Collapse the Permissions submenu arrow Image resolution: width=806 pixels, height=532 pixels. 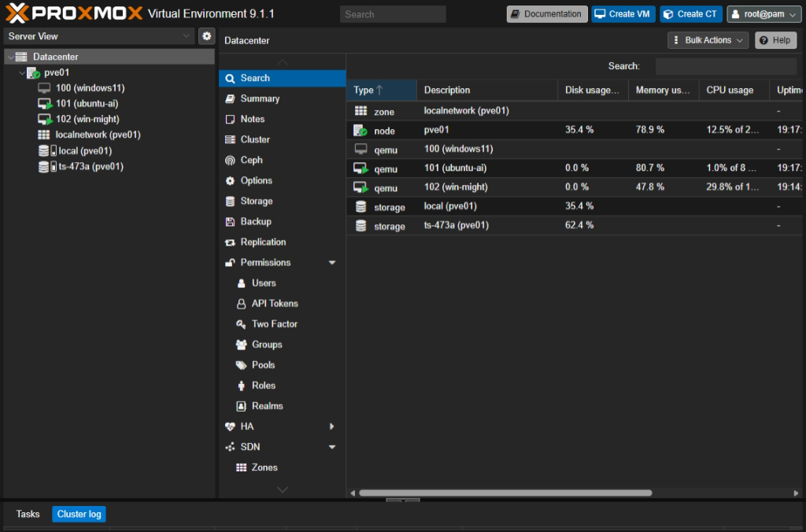point(332,263)
